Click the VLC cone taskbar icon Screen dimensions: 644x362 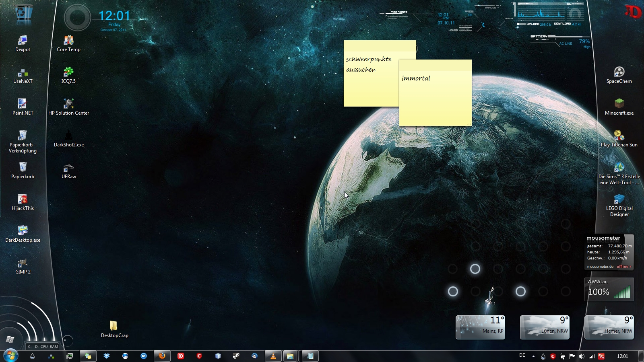(273, 356)
